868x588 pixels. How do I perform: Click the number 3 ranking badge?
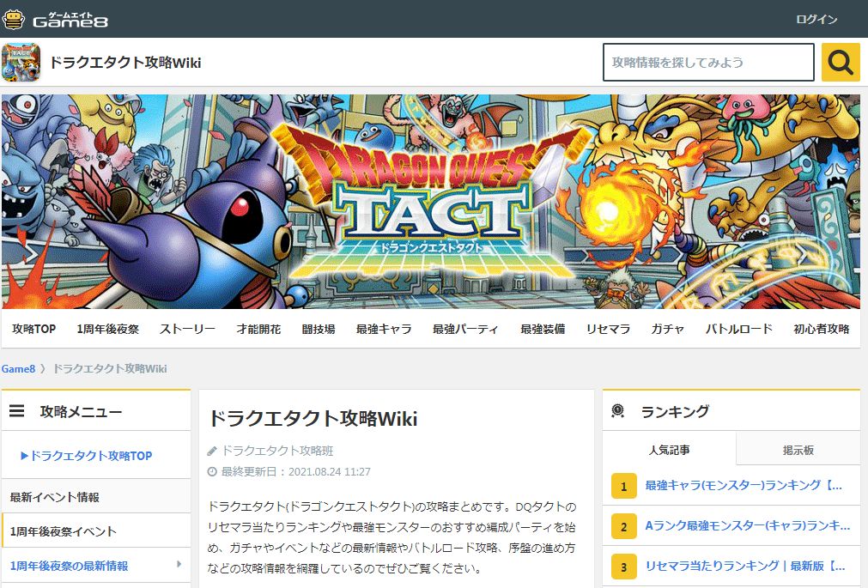point(622,566)
